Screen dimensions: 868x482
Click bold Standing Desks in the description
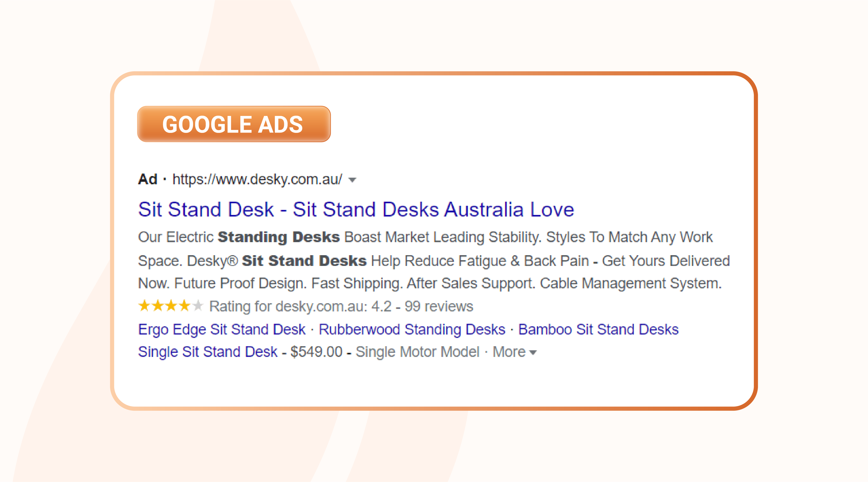[279, 237]
